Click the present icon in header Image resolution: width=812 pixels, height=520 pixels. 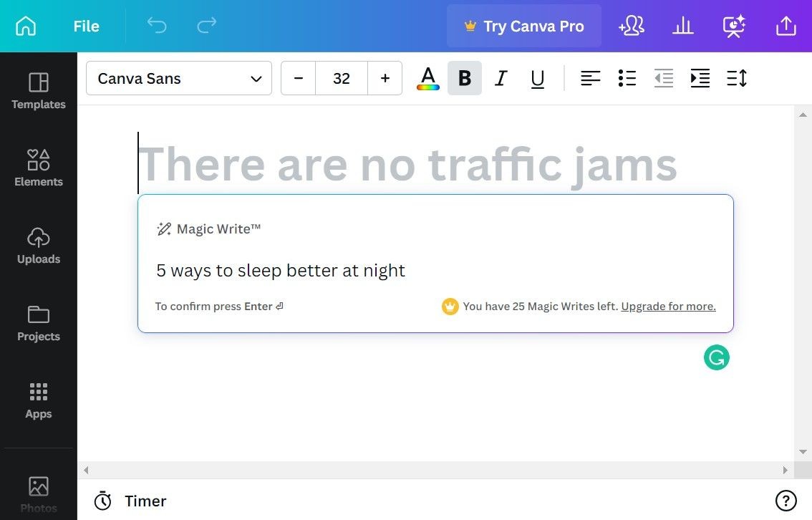coord(734,26)
